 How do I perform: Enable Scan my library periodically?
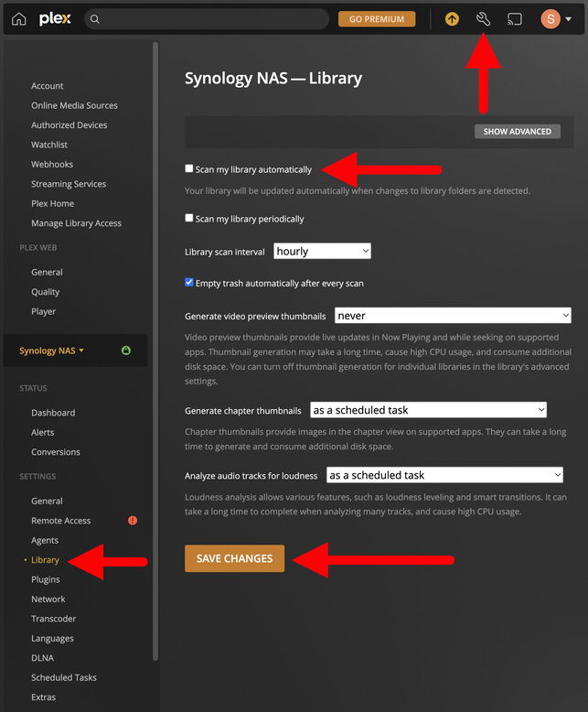pos(188,218)
